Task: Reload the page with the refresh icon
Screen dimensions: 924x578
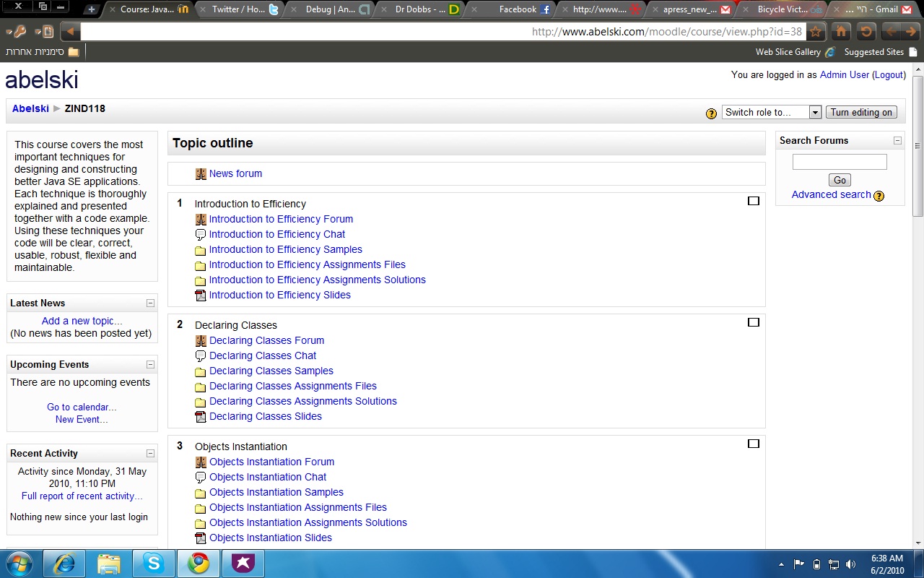Action: pos(866,31)
